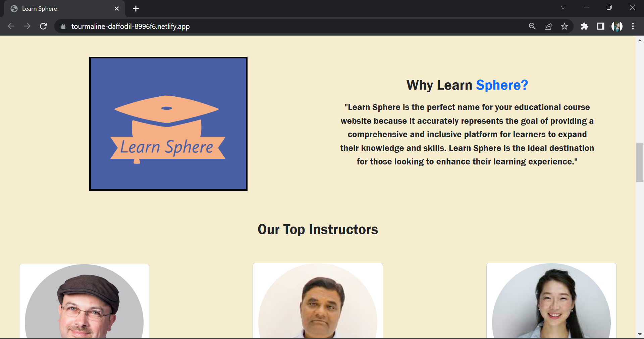Open a new browser tab
644x339 pixels.
(x=136, y=9)
